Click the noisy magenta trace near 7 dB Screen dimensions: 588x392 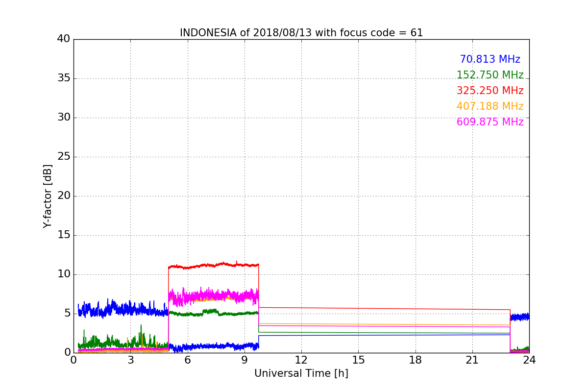tap(214, 296)
